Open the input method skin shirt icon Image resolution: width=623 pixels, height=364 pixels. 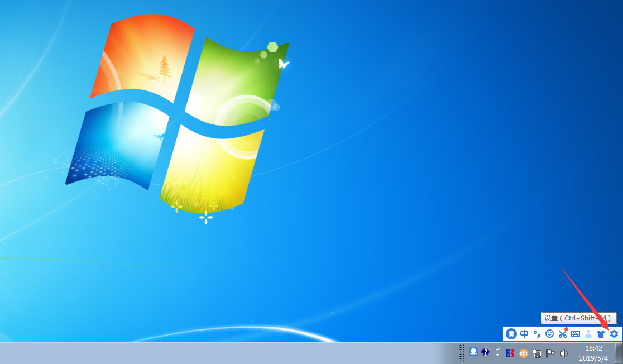point(601,334)
